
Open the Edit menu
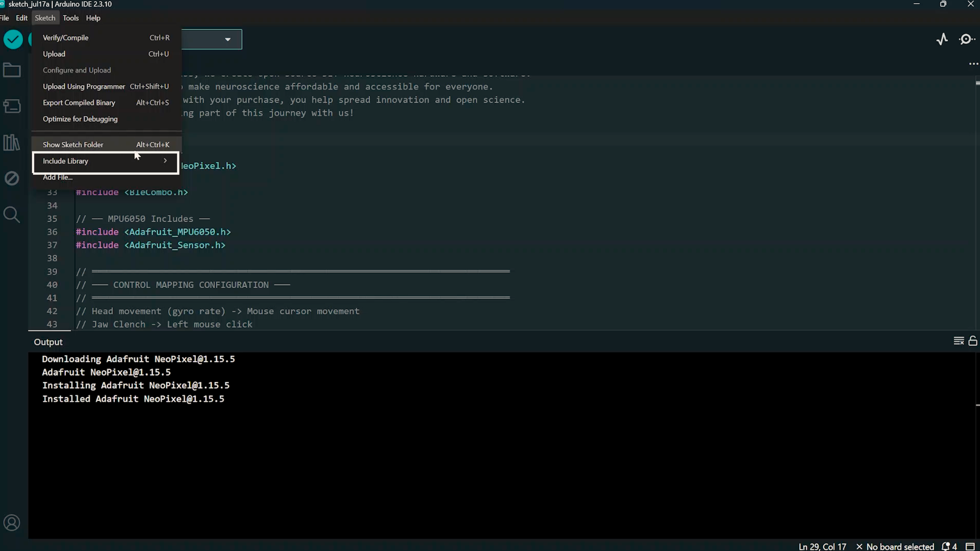(22, 18)
